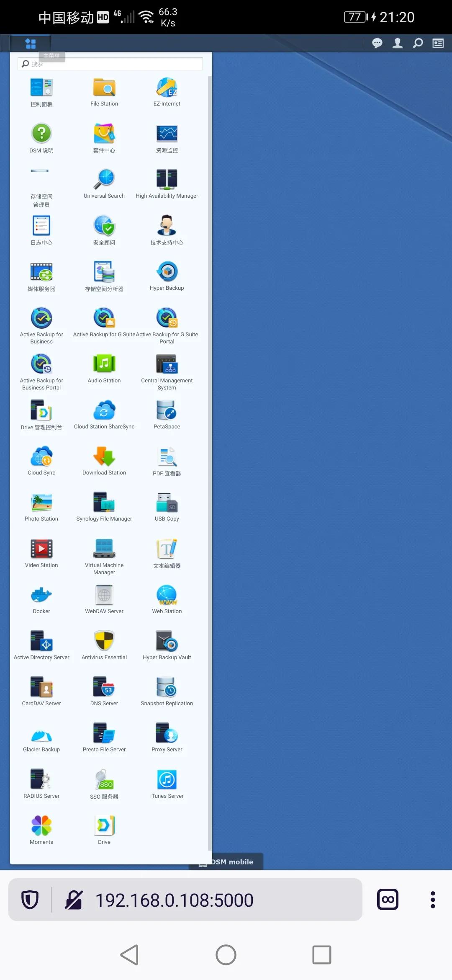Open Presto File Server
Screen dimensions: 452x980
[104, 738]
